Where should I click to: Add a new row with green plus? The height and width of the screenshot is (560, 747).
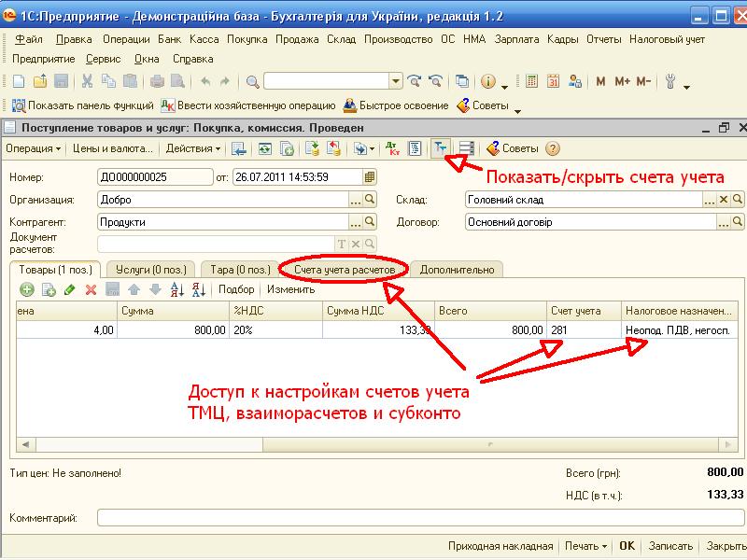pyautogui.click(x=27, y=289)
